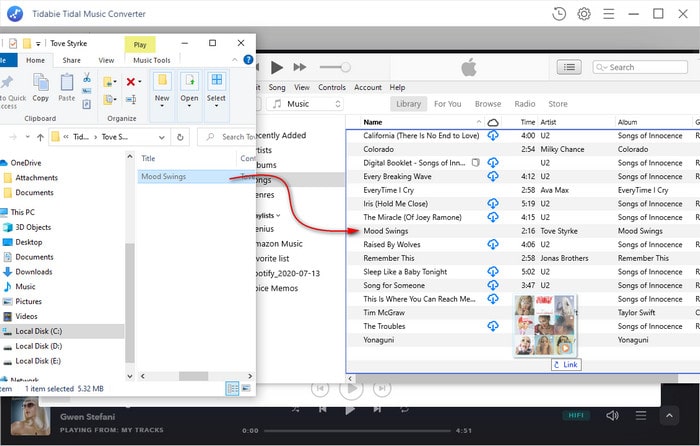Click iTunes fast-forward button

(300, 67)
